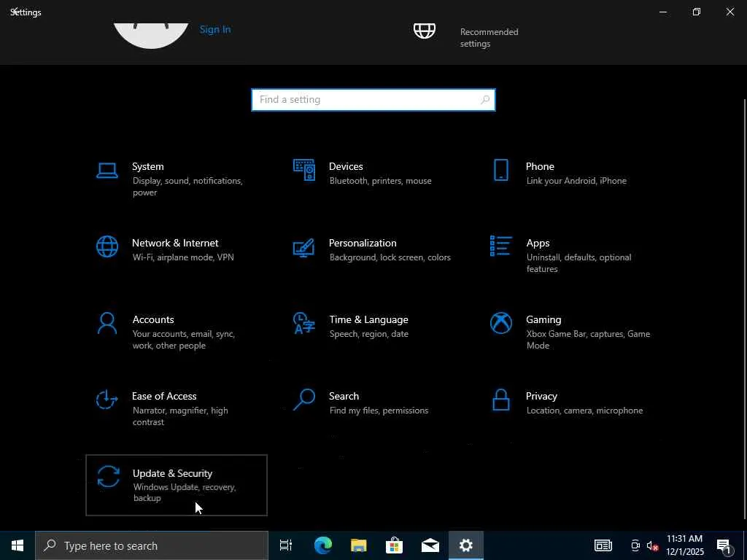The width and height of the screenshot is (747, 560).
Task: Select the Accounts person icon
Action: point(107,323)
